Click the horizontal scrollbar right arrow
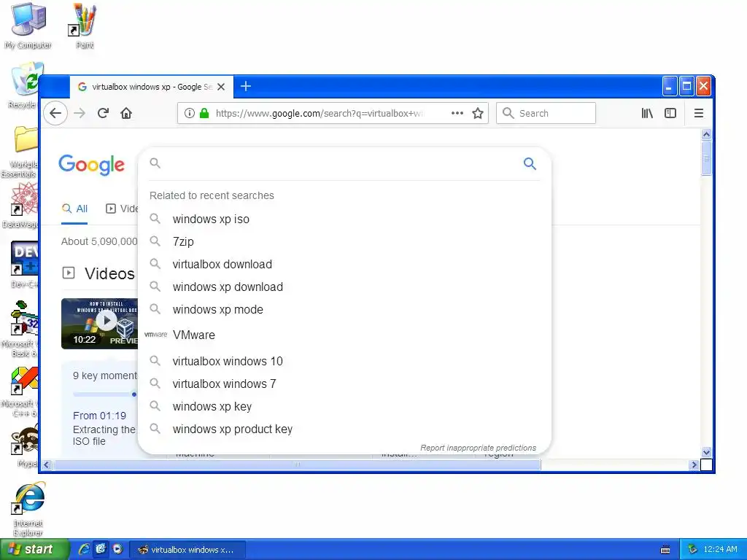The width and height of the screenshot is (747, 560). pos(694,464)
